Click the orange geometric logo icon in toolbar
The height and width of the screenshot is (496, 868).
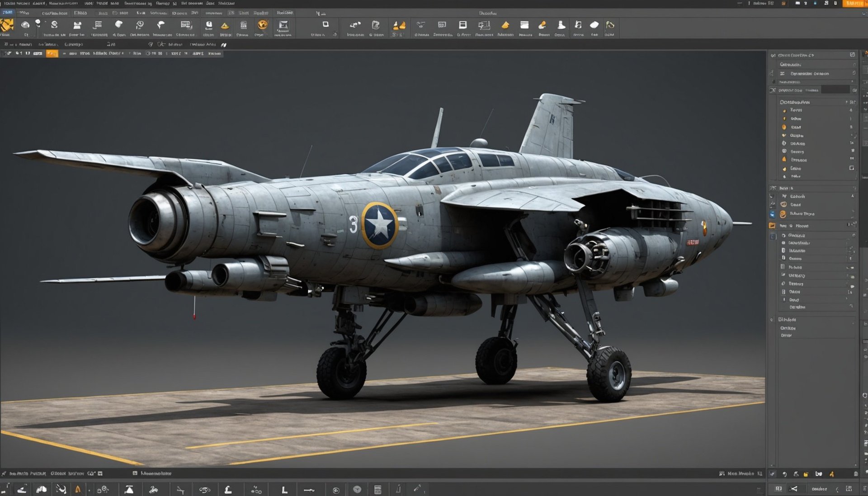(x=7, y=25)
